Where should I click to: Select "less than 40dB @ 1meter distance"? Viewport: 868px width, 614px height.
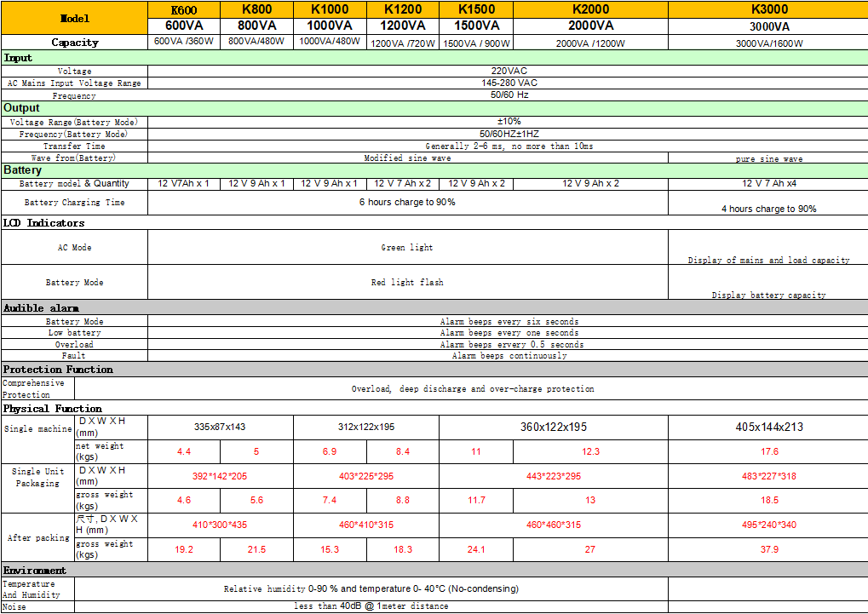click(371, 606)
